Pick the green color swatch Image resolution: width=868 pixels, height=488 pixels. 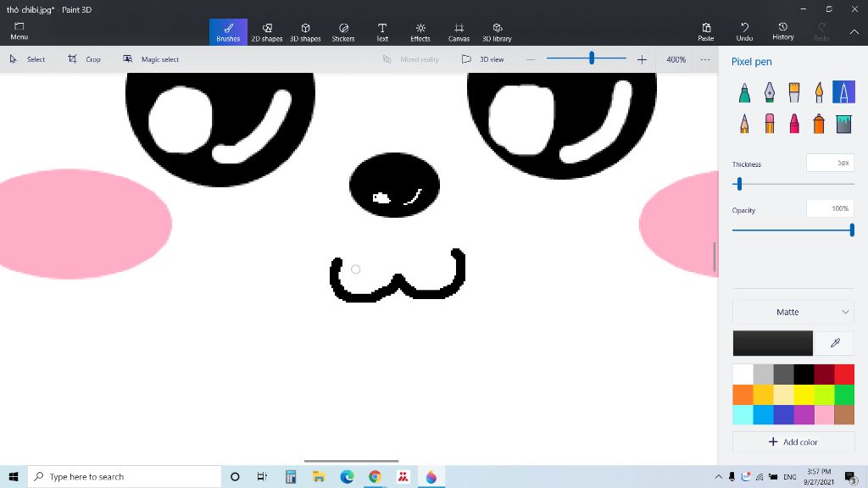[844, 395]
